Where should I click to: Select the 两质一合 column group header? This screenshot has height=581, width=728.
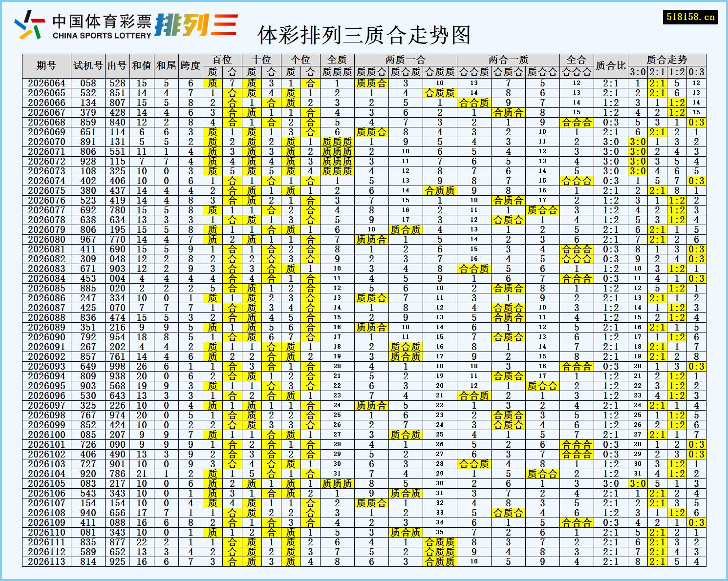(406, 60)
